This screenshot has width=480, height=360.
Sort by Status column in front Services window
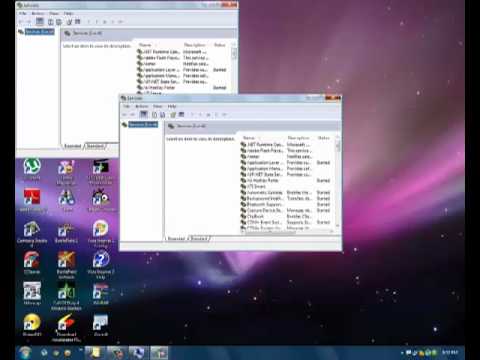324,138
